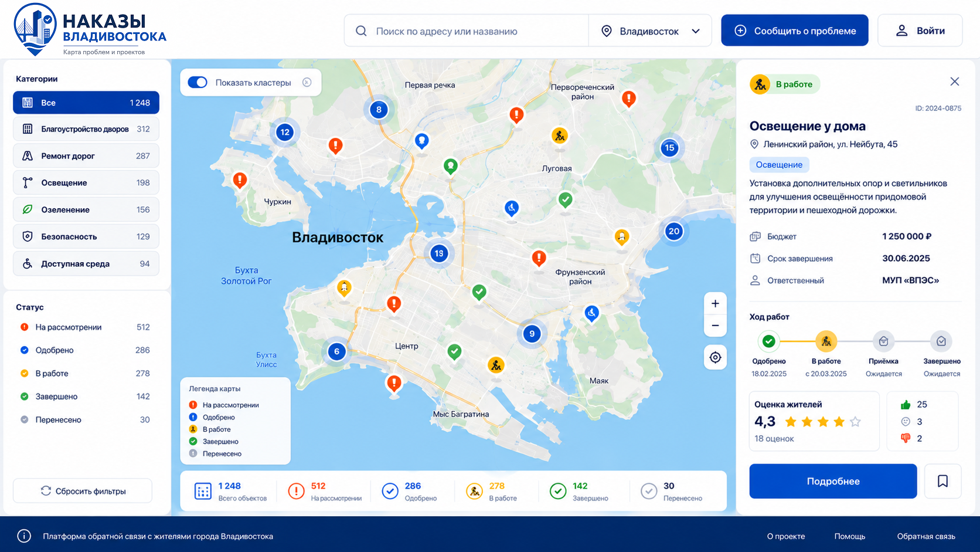
Task: Filter by status На рассмотрении
Action: pos(86,327)
